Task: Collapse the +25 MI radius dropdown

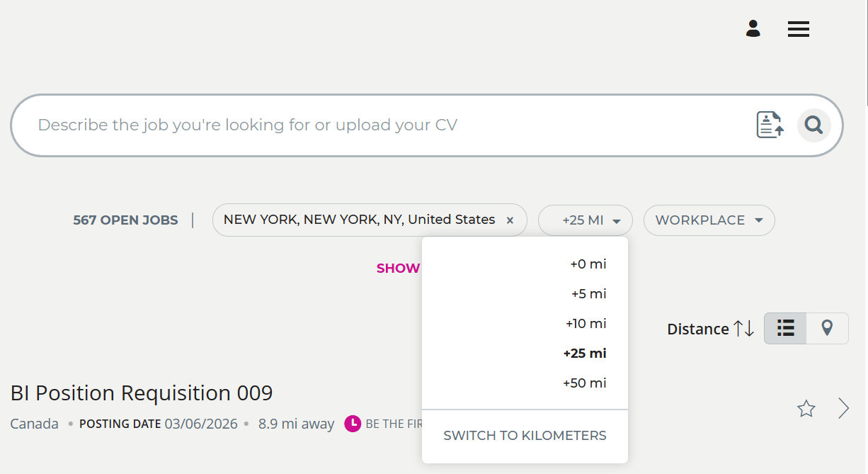Action: [x=586, y=220]
